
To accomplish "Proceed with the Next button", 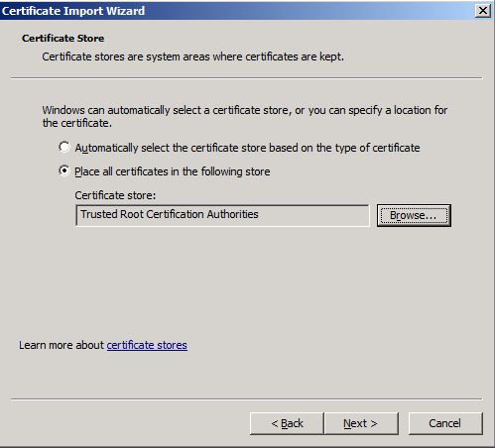I will point(361,423).
